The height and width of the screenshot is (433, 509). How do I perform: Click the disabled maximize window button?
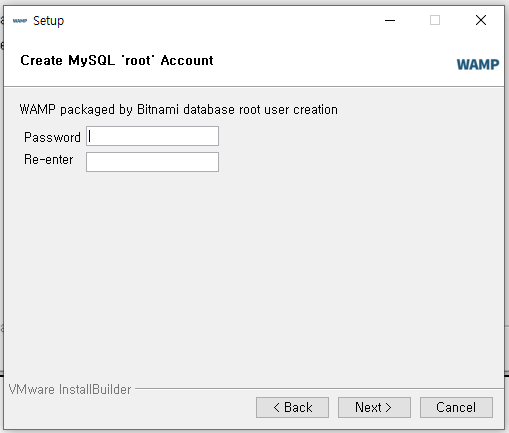click(435, 21)
